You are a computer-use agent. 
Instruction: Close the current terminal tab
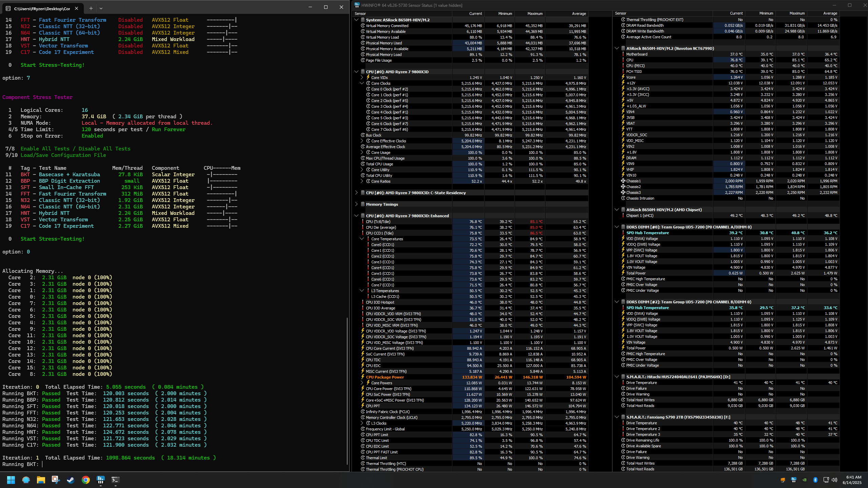click(76, 8)
